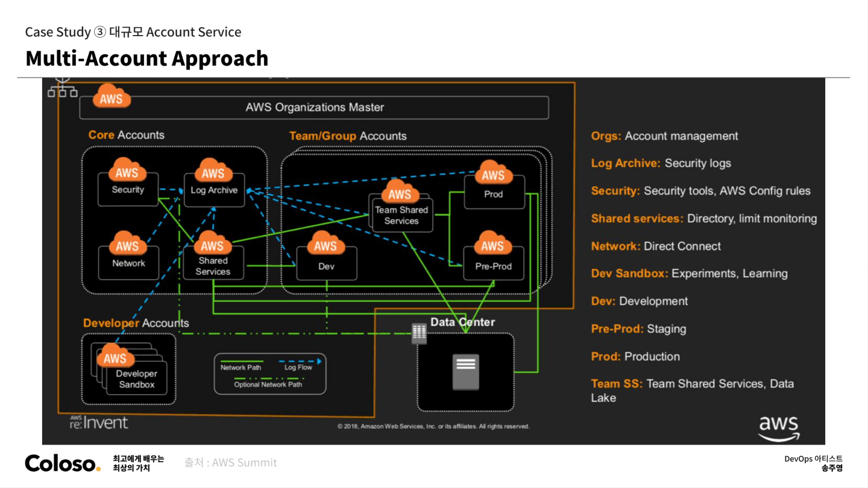Screen dimensions: 868x488
Task: Select the 'Pre-Prod: Staging' legend line
Action: [638, 329]
